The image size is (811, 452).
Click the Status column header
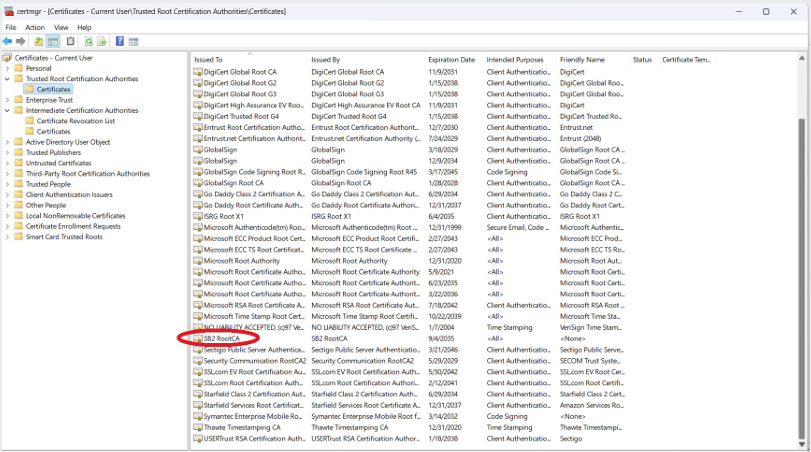click(643, 59)
